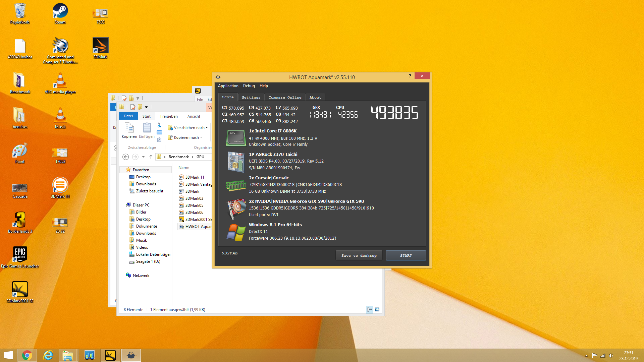Launch Borderlands 3 from desktop
The height and width of the screenshot is (362, 644).
20,223
